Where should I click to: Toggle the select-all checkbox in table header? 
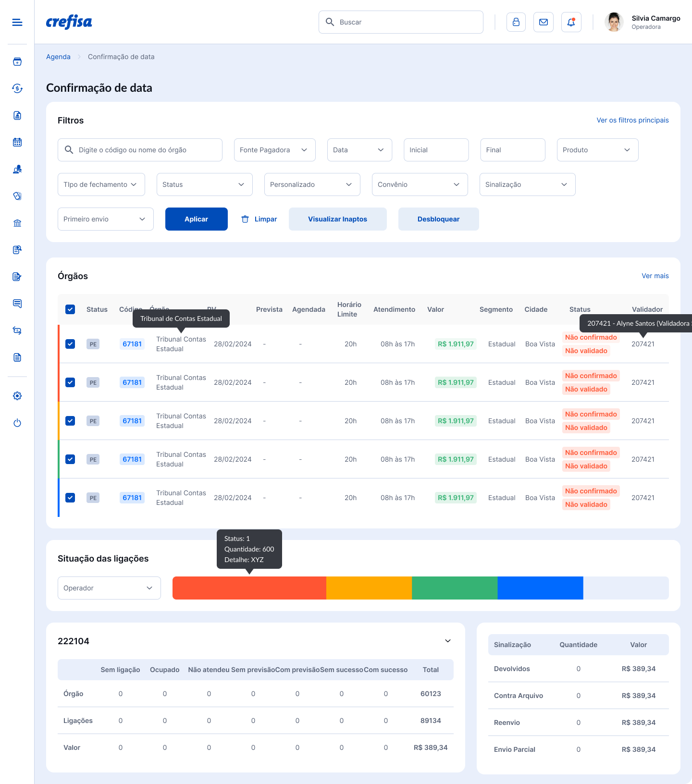point(70,309)
